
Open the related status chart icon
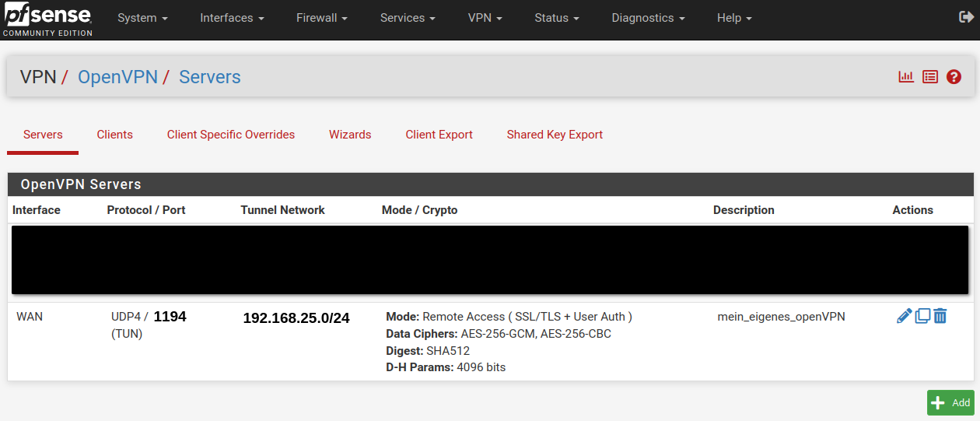point(906,77)
